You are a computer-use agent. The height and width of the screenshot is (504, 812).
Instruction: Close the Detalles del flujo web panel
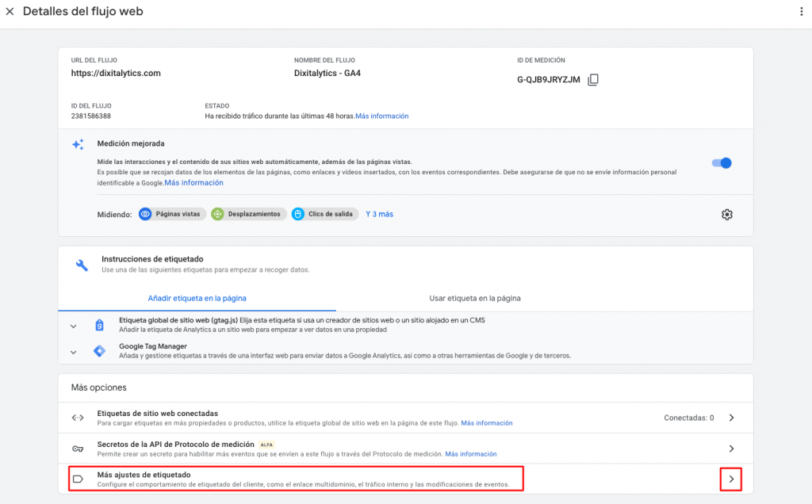pos(10,13)
